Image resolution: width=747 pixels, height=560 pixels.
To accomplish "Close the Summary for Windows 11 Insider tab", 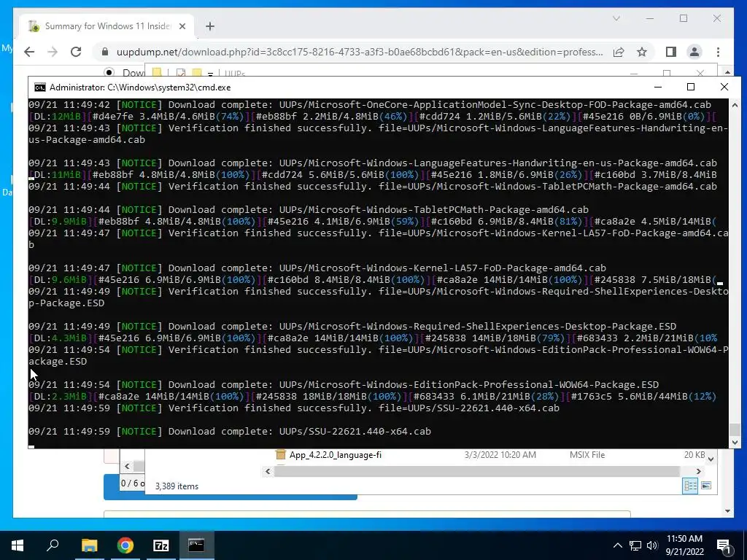I will pyautogui.click(x=182, y=26).
